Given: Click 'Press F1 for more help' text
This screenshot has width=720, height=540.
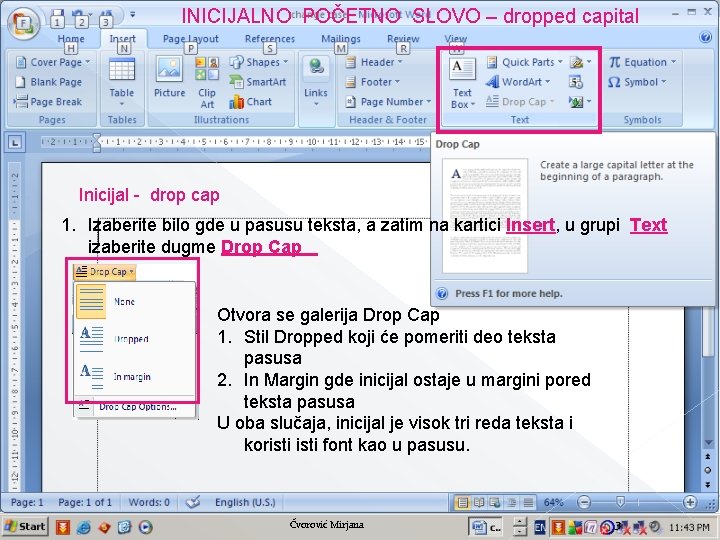Looking at the screenshot, I should [x=509, y=293].
